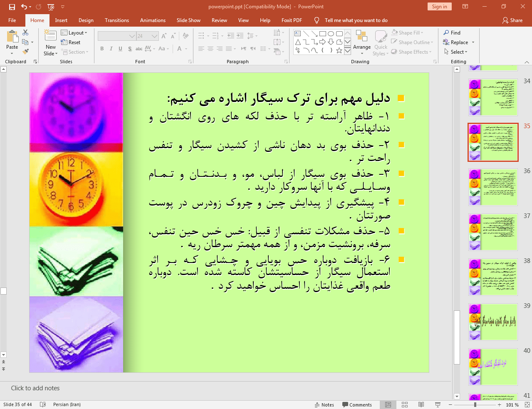Toggle Strikethrough formatting

pos(139,49)
